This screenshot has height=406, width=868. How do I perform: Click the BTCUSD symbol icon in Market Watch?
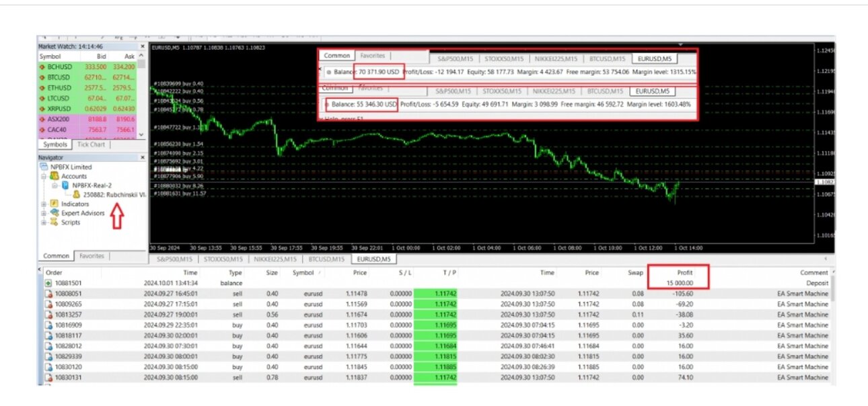[x=42, y=77]
